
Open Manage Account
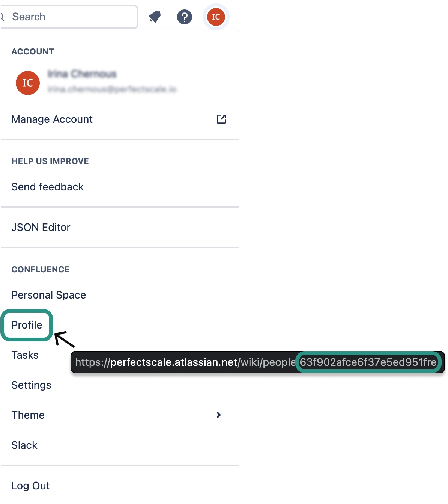(x=52, y=119)
